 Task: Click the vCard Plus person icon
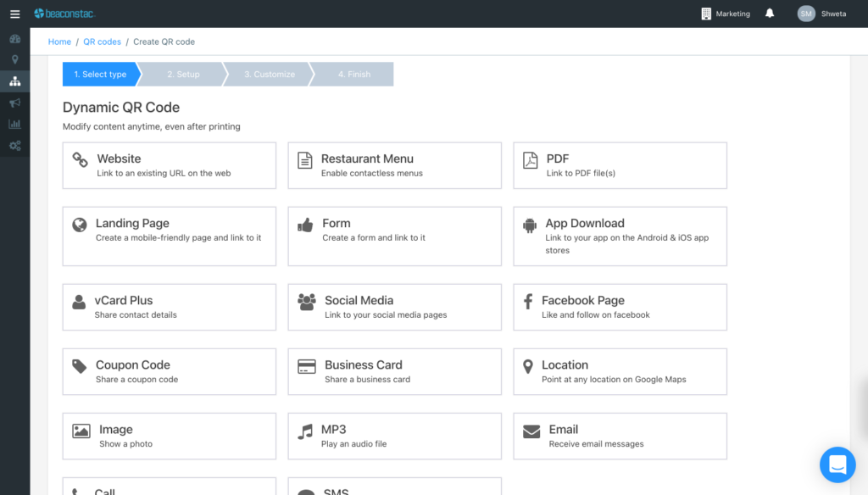point(79,302)
